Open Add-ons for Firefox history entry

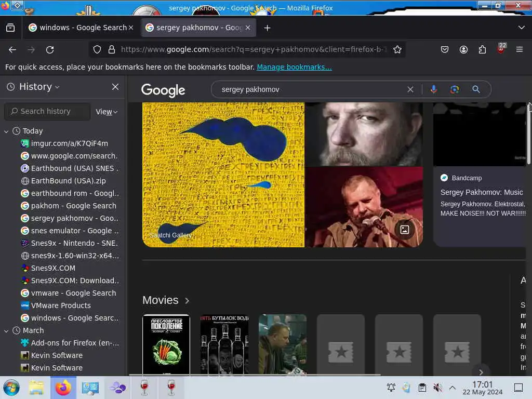coord(70,343)
